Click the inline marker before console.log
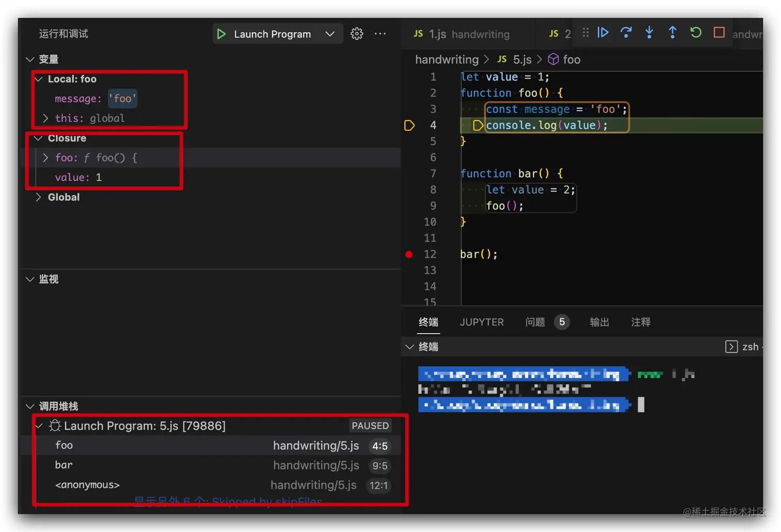 pyautogui.click(x=478, y=126)
